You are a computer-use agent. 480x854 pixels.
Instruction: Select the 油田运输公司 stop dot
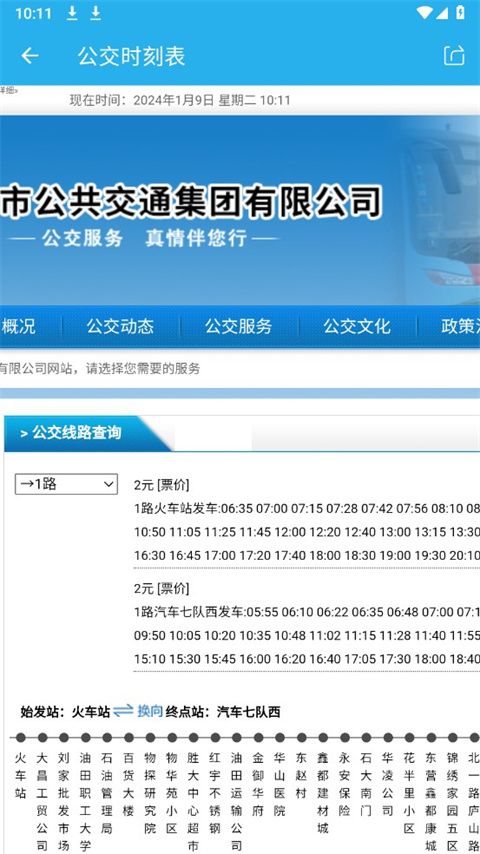point(236,738)
